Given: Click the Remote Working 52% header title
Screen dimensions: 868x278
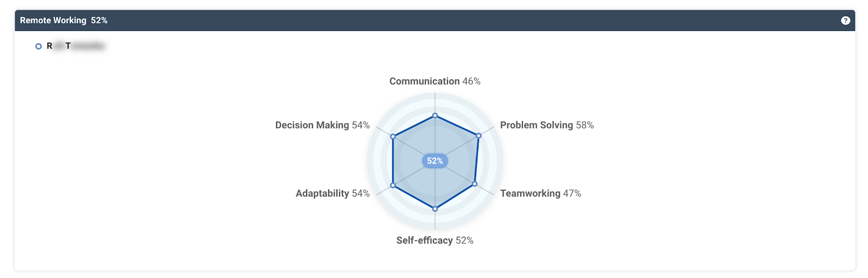Looking at the screenshot, I should coord(63,21).
